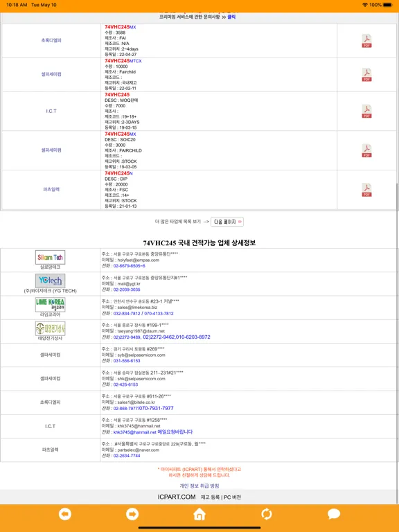399x532 pixels.
Task: Call Lime Korea at 032-834-7812
Action: click(127, 314)
